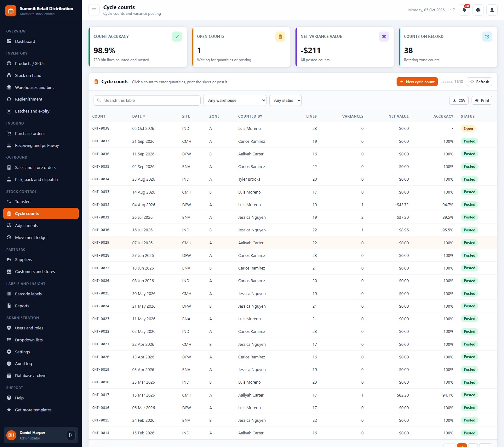Screen dimensions: 504x447
Task: Click the log out icon beside Daniel Harper
Action: point(71,435)
